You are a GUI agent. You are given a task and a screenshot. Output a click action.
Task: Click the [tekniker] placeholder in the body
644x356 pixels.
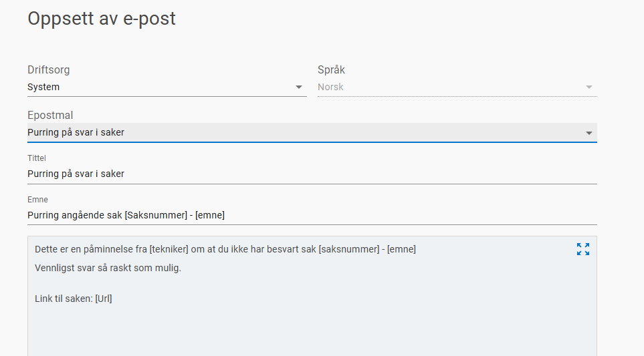169,250
